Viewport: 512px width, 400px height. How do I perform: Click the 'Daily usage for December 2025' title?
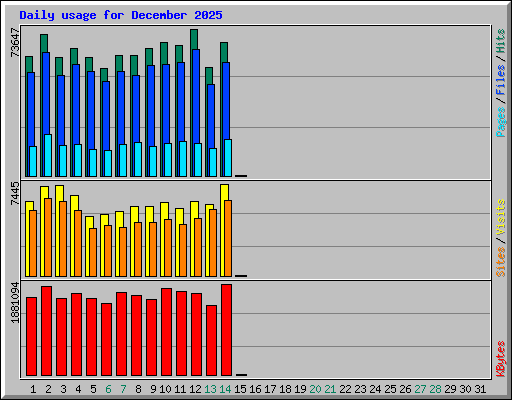(121, 15)
